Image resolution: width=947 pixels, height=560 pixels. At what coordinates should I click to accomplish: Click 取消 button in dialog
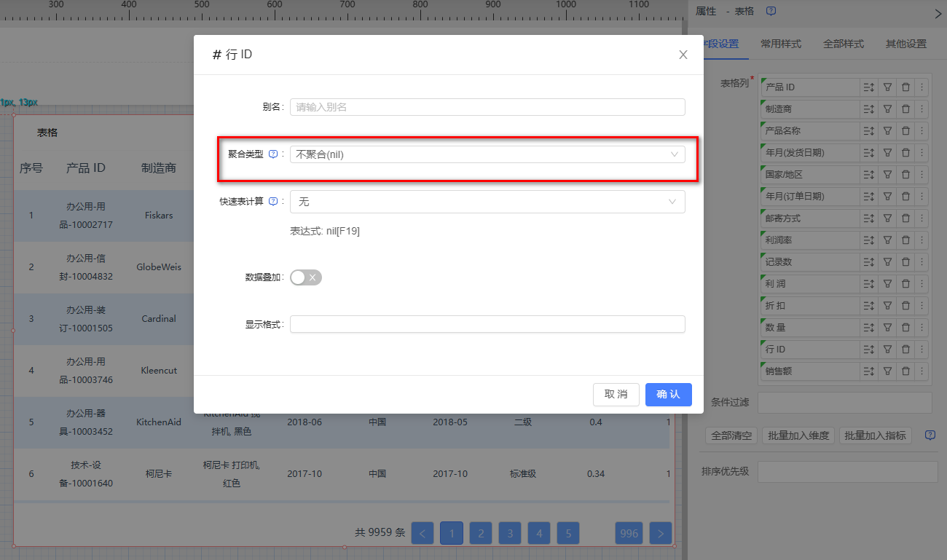coord(616,394)
